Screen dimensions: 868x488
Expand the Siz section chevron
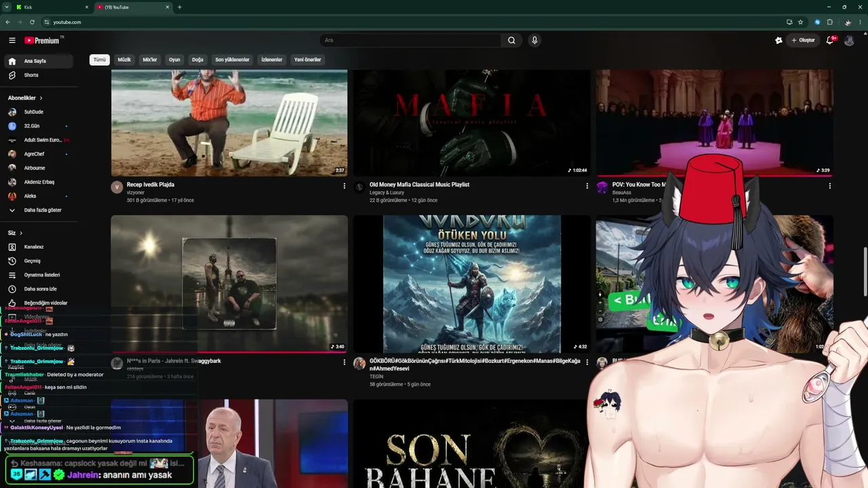tap(20, 233)
